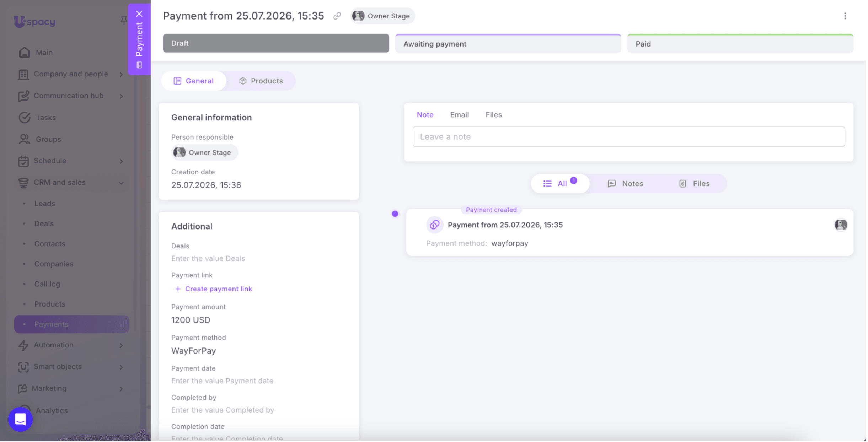The height and width of the screenshot is (442, 868).
Task: Click Owner Stage under Person responsible
Action: pos(204,153)
